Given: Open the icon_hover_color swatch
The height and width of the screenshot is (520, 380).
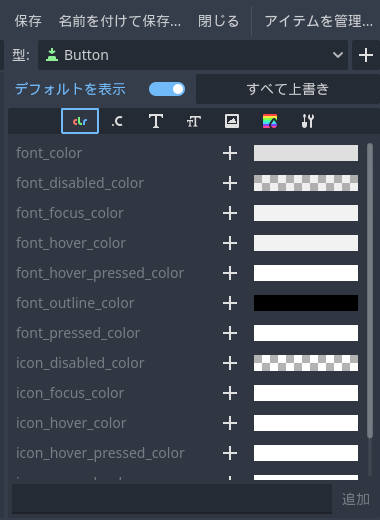Looking at the screenshot, I should pos(306,423).
